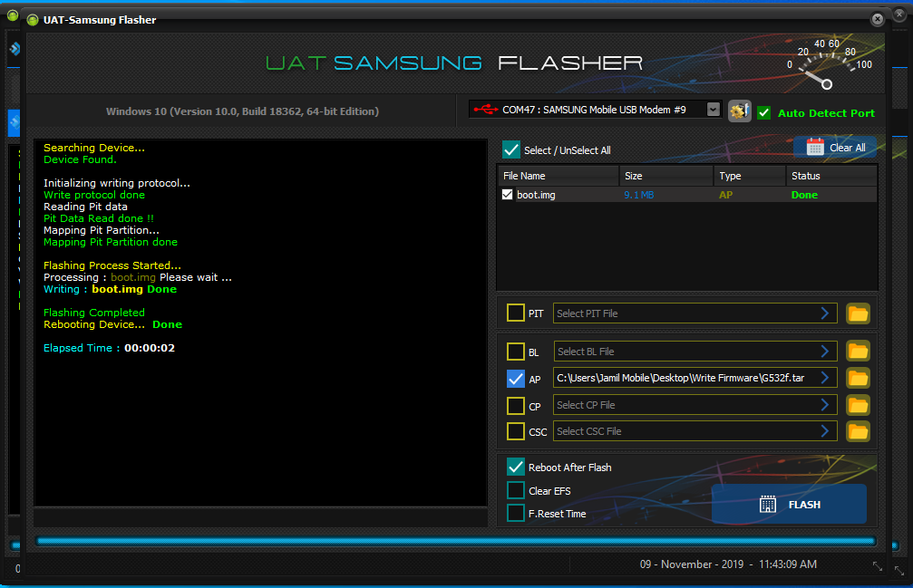Click the Write protocol done log line

(93, 195)
